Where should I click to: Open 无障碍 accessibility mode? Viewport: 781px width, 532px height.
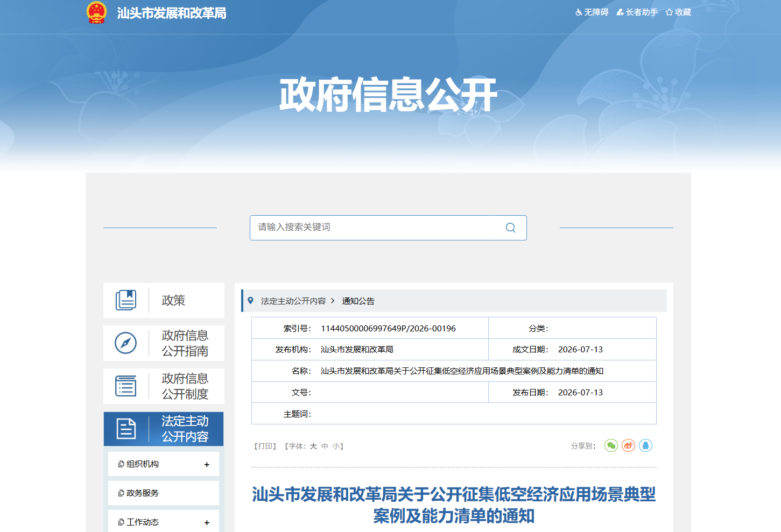coord(592,12)
